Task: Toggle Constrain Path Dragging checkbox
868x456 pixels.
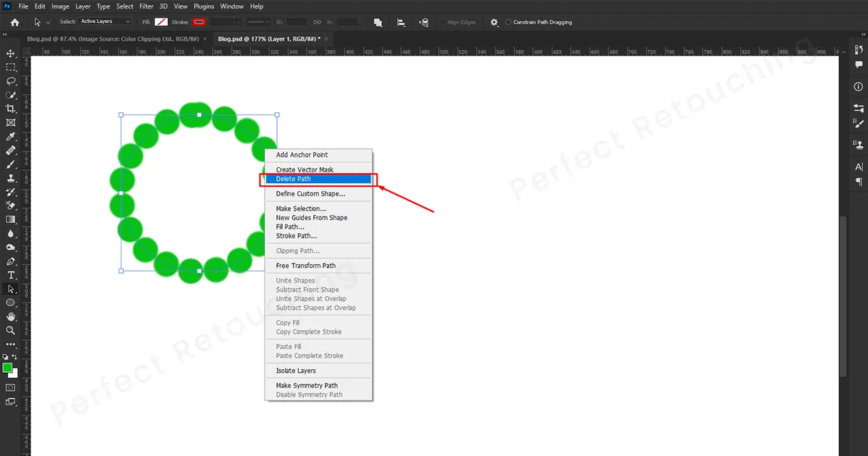Action: (x=509, y=22)
